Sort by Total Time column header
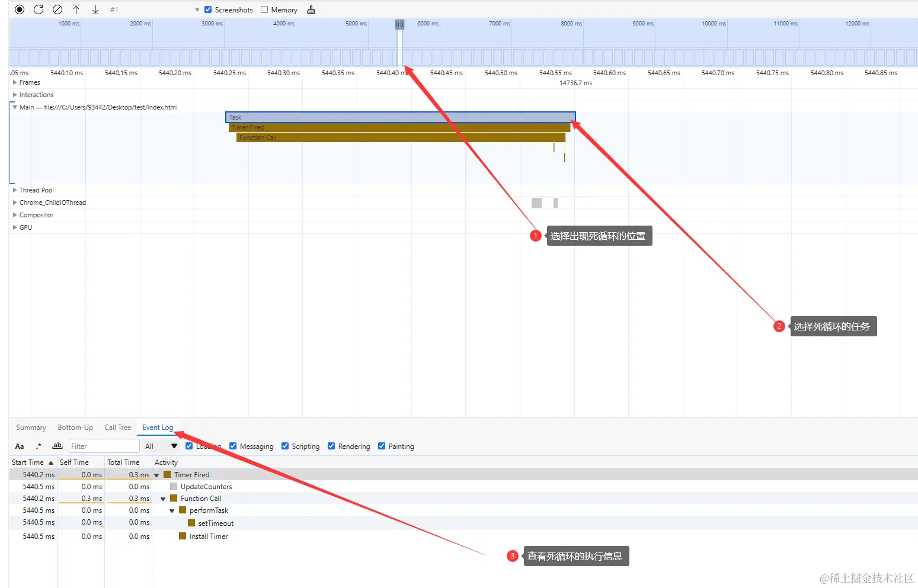Viewport: 918px width, 588px height. (128, 462)
